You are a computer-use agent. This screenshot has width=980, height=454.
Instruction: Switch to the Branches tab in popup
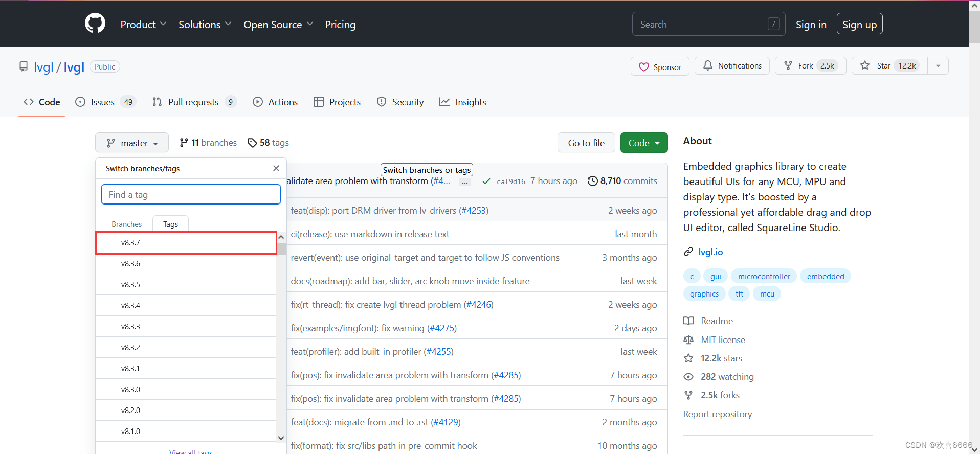126,224
